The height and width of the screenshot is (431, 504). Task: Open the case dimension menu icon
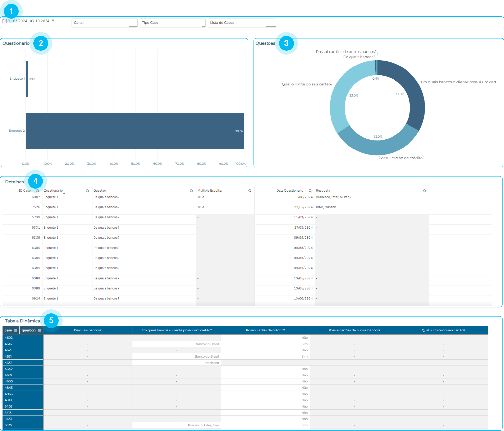[16, 330]
